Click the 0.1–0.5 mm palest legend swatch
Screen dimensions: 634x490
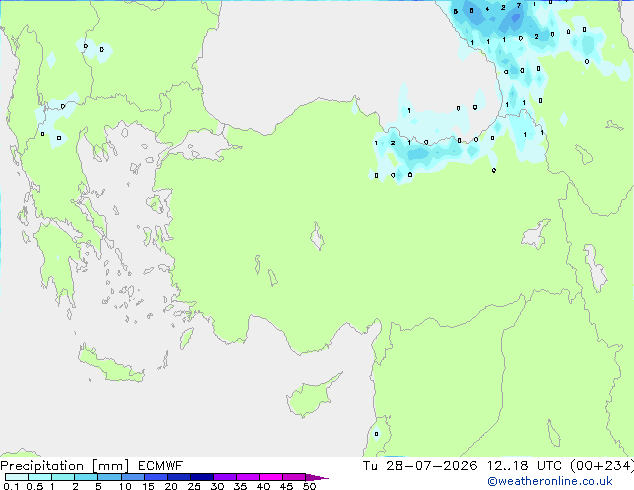[x=17, y=477]
